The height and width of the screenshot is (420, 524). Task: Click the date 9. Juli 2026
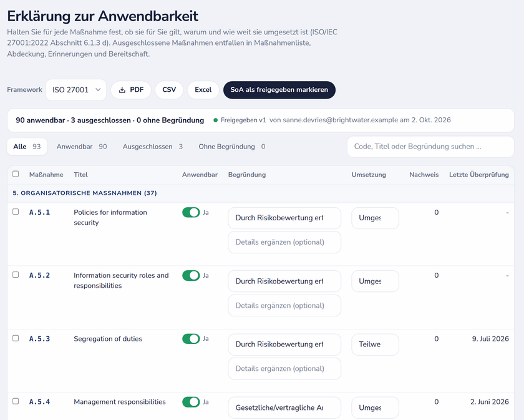(490, 339)
